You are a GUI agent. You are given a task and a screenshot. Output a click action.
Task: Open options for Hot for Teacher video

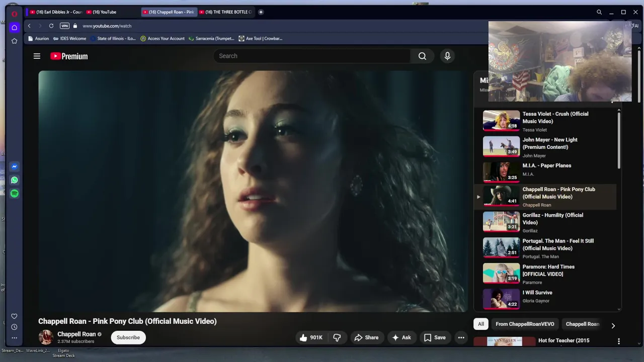point(619,341)
